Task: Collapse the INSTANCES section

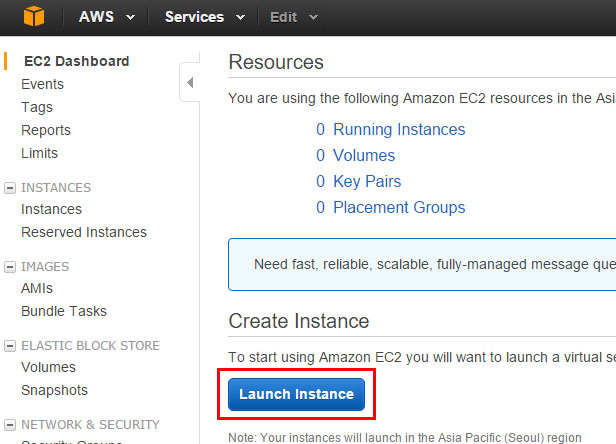Action: point(10,188)
